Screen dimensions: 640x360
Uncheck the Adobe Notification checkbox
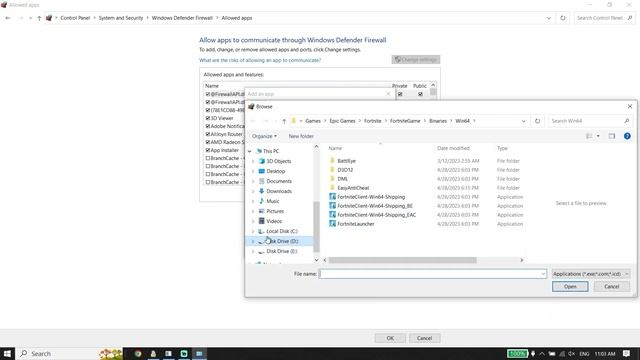(x=208, y=126)
